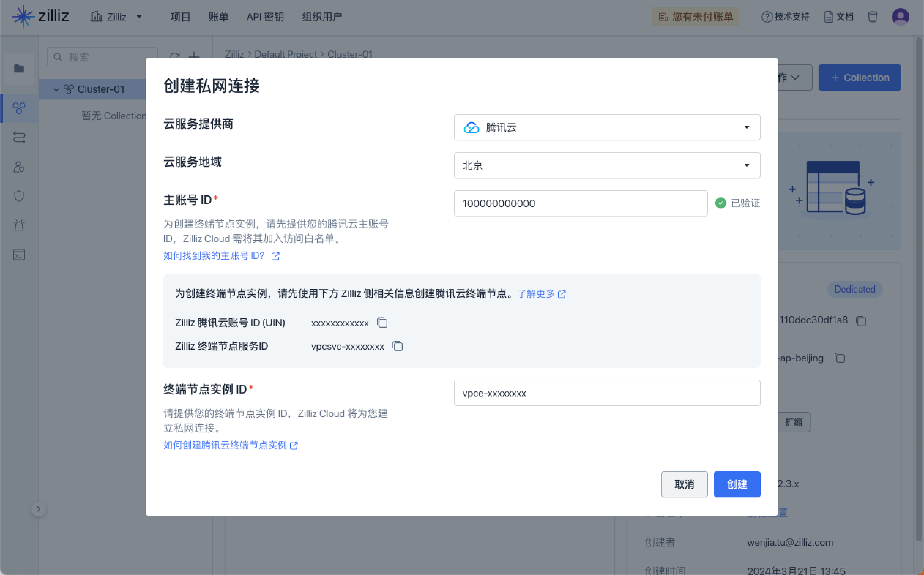
Task: Click Default Project in breadcrumb
Action: click(x=285, y=54)
